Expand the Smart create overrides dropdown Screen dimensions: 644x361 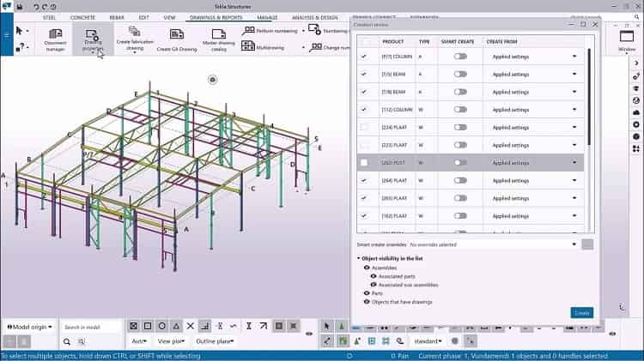click(x=573, y=245)
